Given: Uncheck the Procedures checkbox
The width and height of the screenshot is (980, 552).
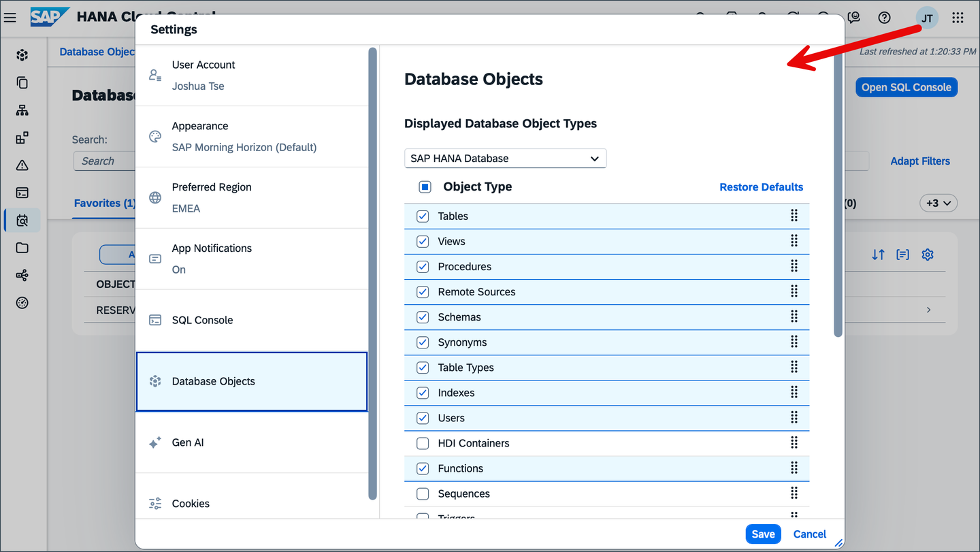Looking at the screenshot, I should point(423,267).
